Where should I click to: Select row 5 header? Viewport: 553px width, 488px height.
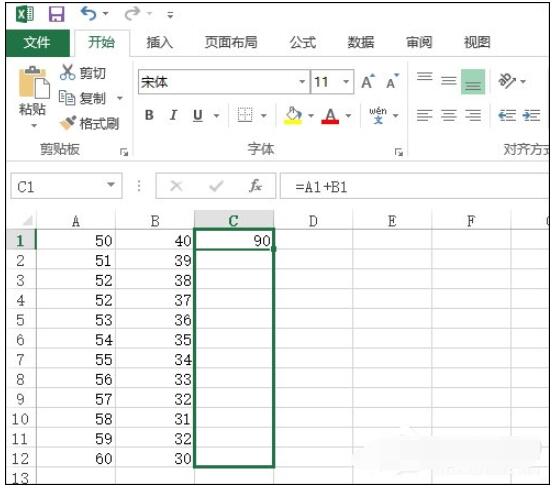coord(21,320)
